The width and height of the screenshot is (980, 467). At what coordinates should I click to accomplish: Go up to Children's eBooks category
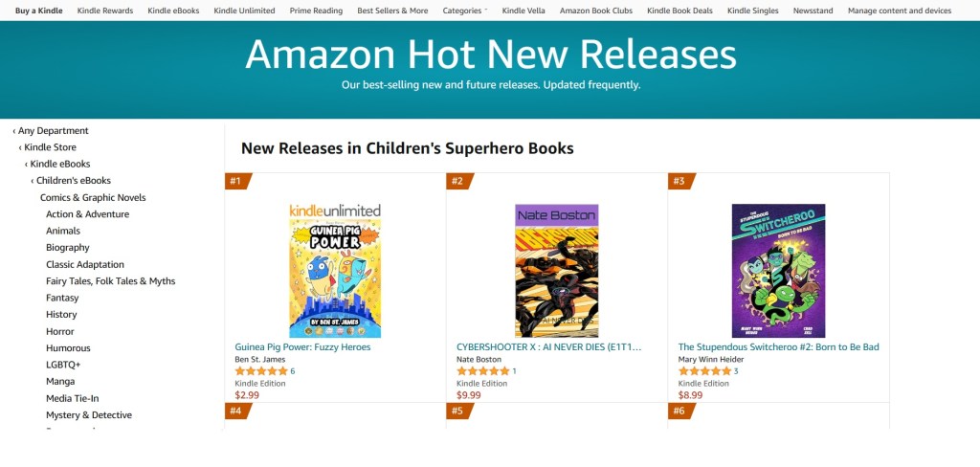[73, 181]
